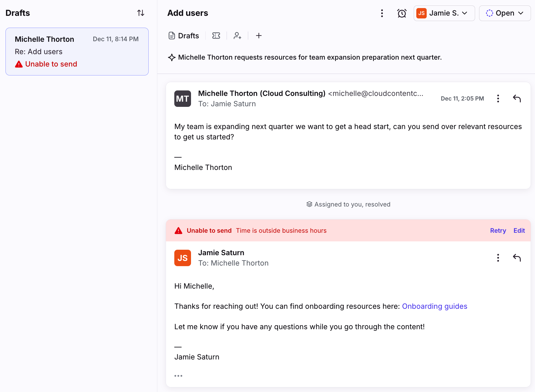Click the MT sender avatar
The image size is (535, 392).
[x=182, y=99]
